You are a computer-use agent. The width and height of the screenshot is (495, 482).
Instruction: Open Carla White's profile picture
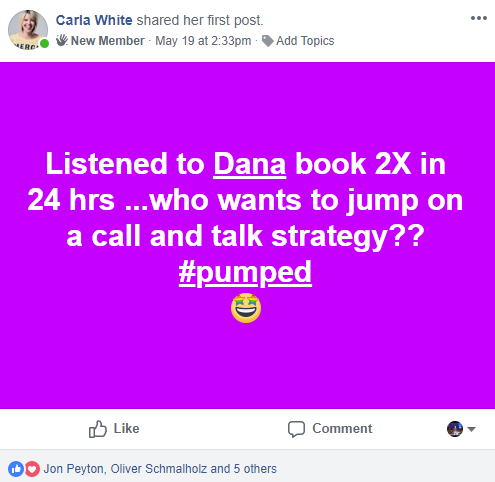coord(28,30)
